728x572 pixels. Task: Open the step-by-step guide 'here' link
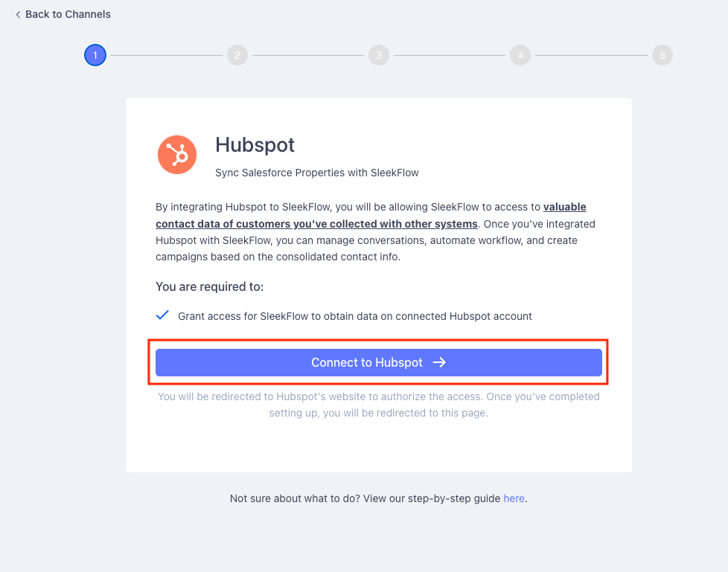click(x=514, y=498)
